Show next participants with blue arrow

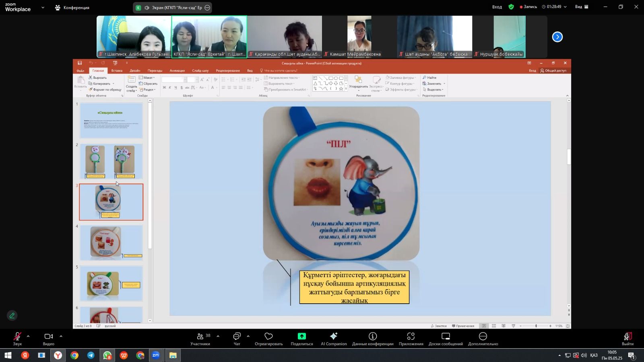(557, 37)
